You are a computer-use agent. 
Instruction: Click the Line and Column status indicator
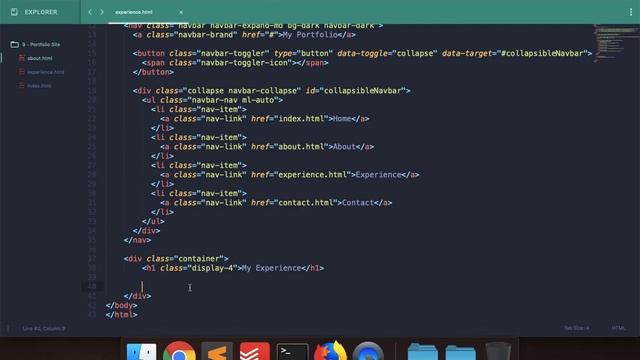click(x=44, y=328)
